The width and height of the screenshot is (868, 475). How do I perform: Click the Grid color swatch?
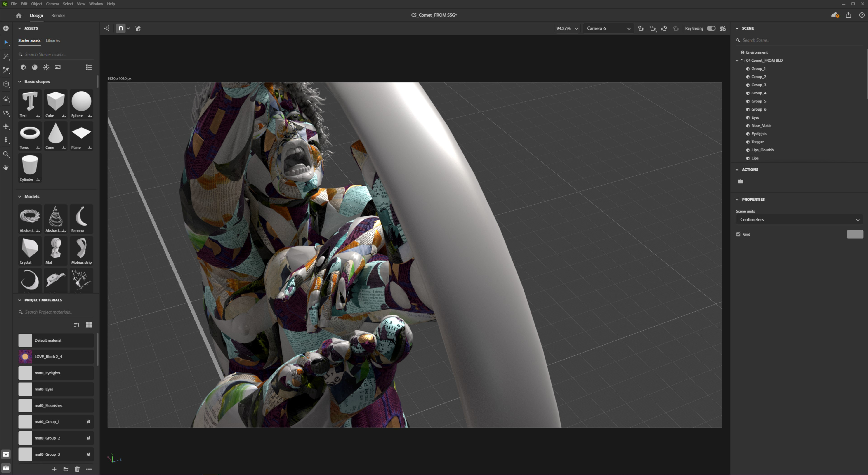click(x=854, y=234)
